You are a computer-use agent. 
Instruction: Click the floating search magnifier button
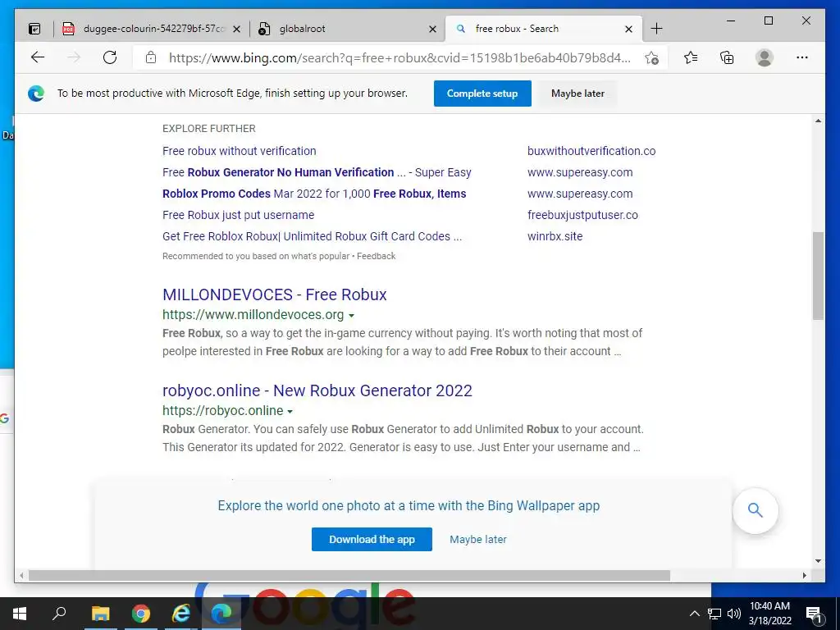(x=755, y=510)
